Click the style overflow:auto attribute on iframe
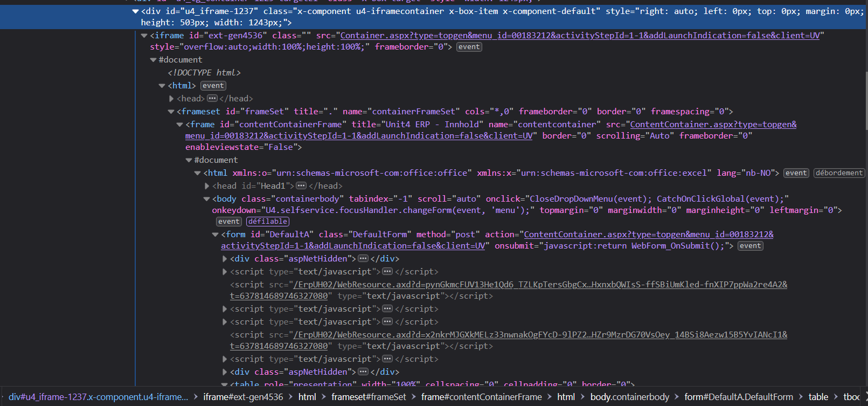 click(260, 47)
